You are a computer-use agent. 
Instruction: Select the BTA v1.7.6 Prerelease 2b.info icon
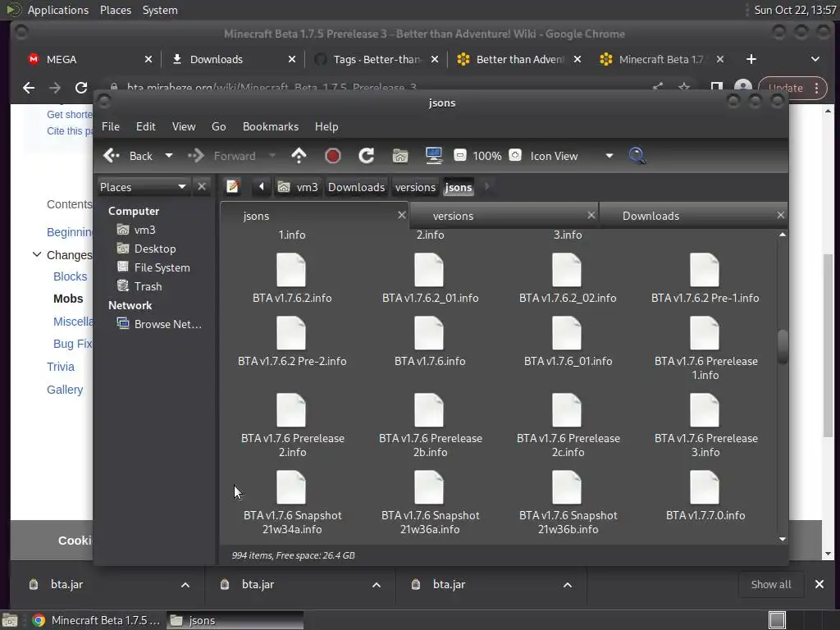428,410
